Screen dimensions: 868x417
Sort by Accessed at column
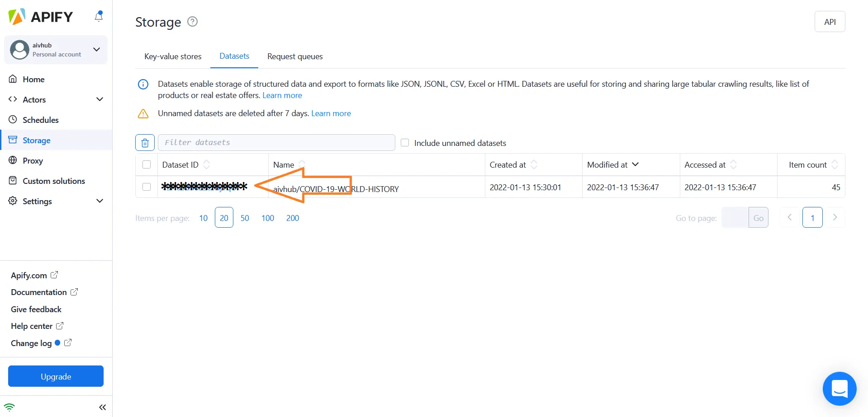(734, 164)
